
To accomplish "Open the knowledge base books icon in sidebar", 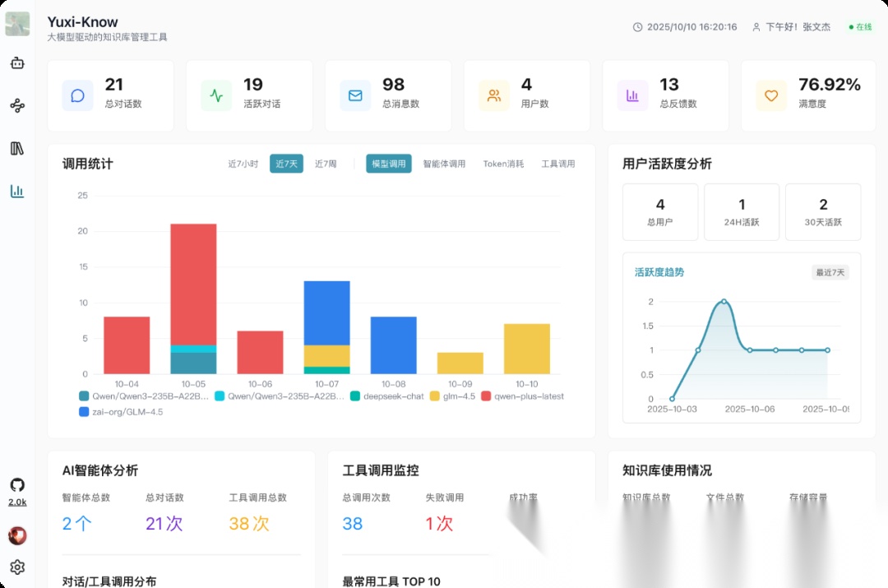I will 17,148.
